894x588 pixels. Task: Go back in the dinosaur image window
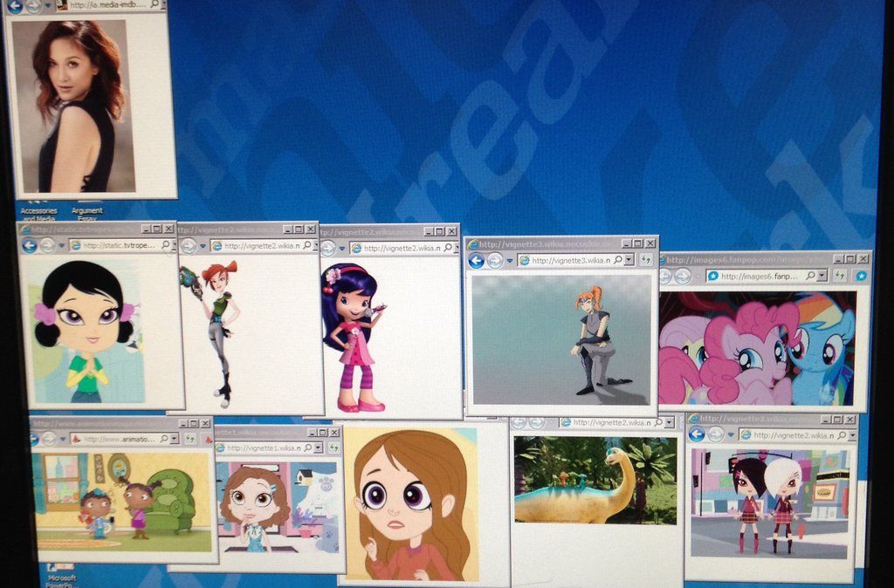pyautogui.click(x=519, y=422)
